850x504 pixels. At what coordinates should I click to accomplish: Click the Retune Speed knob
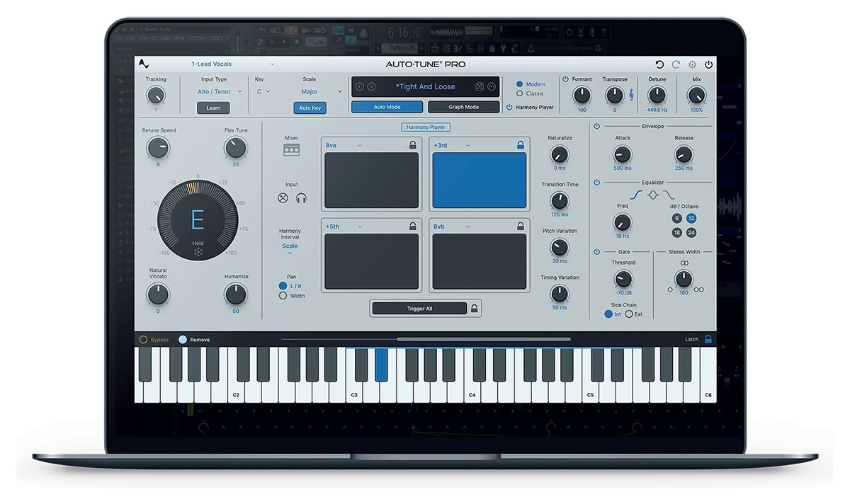click(x=158, y=148)
